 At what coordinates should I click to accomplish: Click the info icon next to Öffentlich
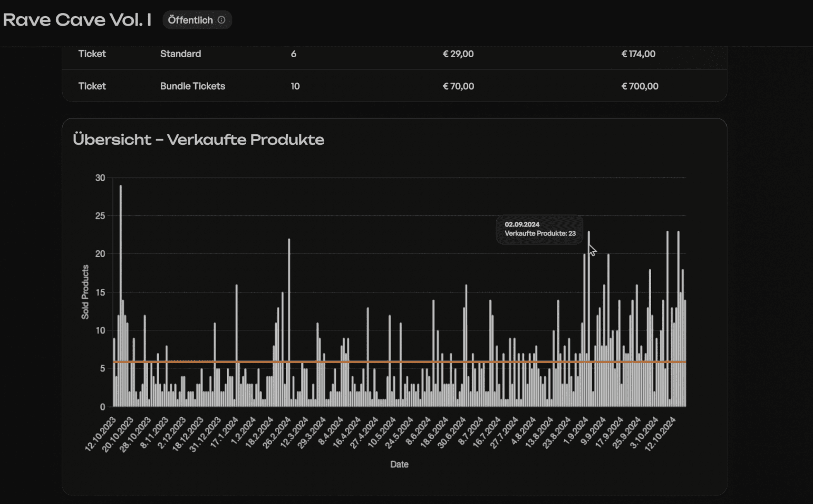coord(221,20)
